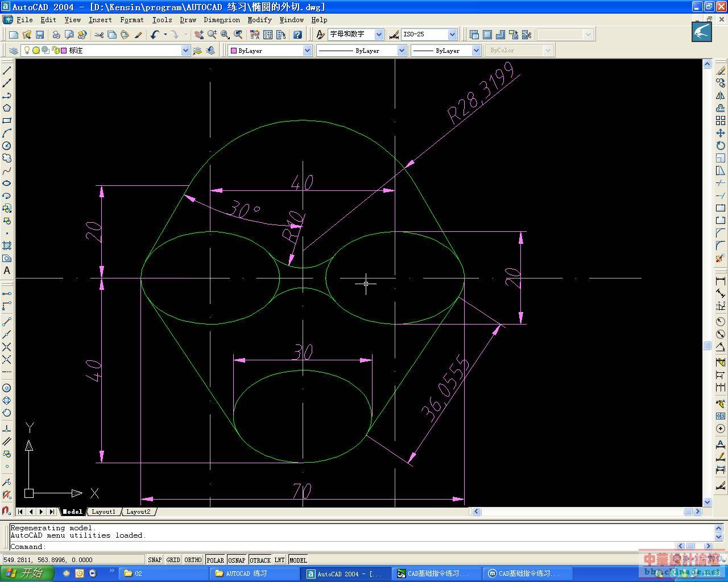Click the Match Properties brush icon

pyautogui.click(x=138, y=35)
